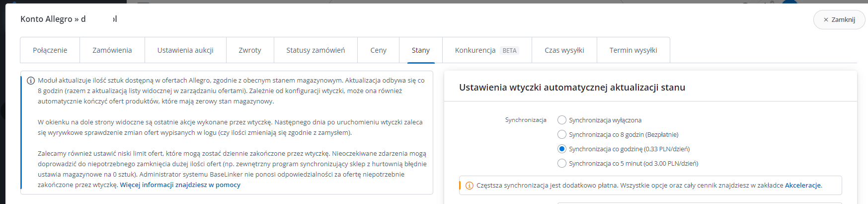Select 'Synchronizacja co 8 godzin' radio option
The image size is (868, 204).
[562, 134]
